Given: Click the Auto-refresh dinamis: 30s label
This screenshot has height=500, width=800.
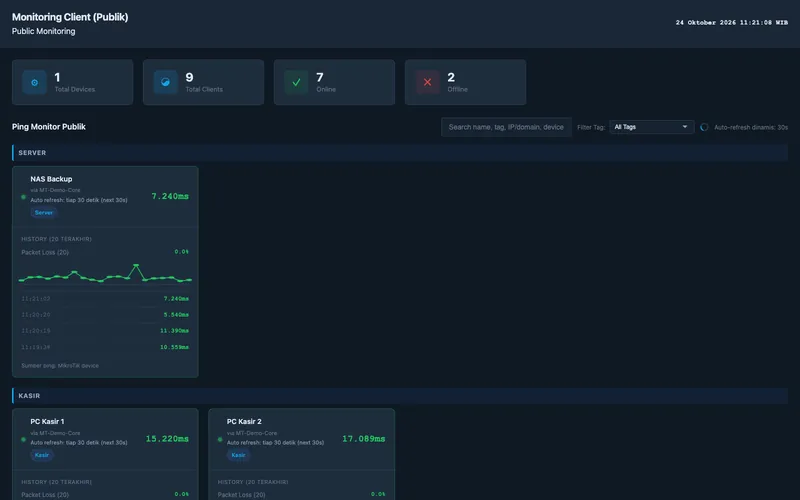Looking at the screenshot, I should pos(751,127).
